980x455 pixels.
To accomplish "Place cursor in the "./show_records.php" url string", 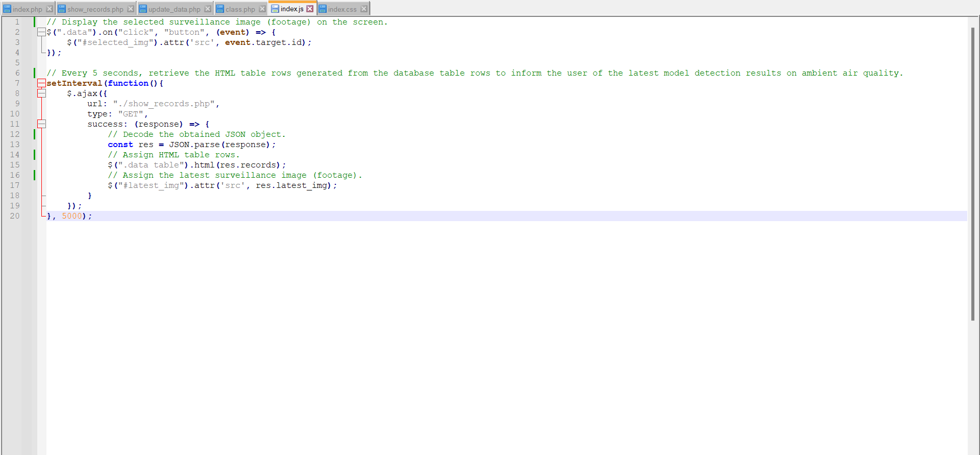I will (x=163, y=104).
